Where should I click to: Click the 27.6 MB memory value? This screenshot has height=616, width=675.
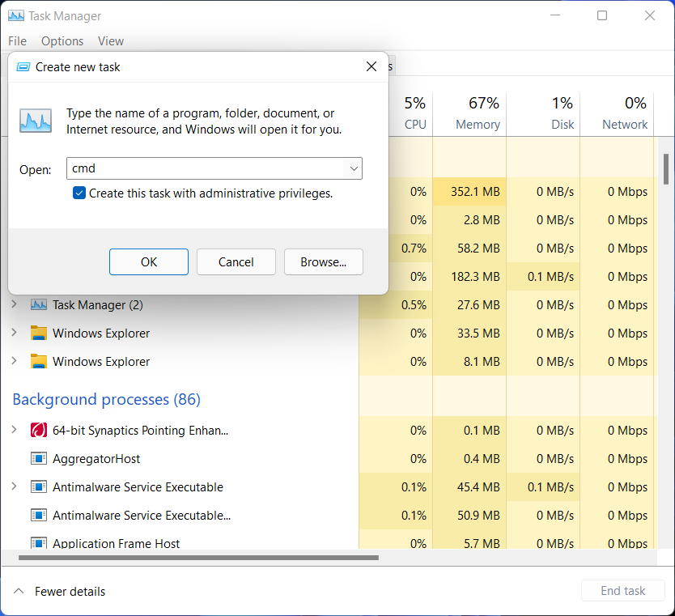(478, 305)
